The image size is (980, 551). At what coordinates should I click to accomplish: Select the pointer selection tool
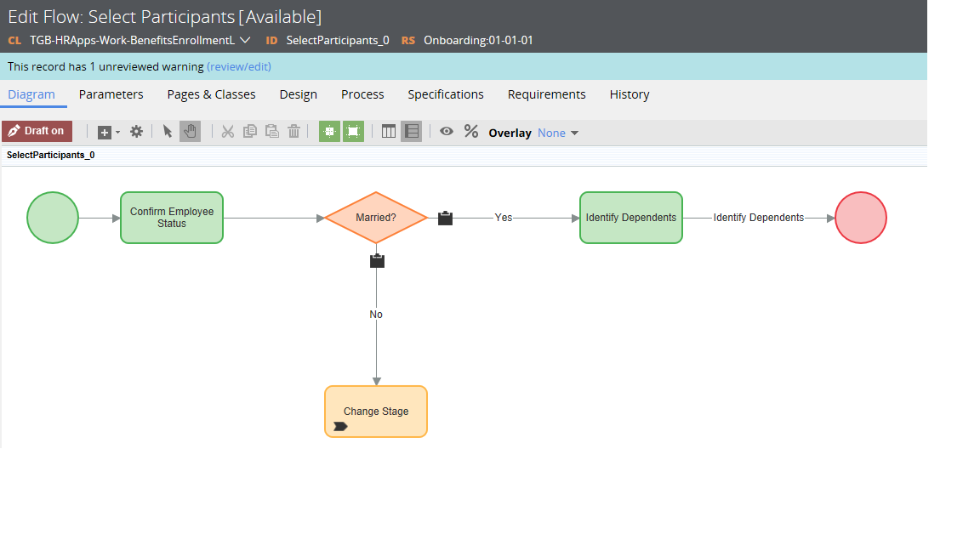[167, 132]
